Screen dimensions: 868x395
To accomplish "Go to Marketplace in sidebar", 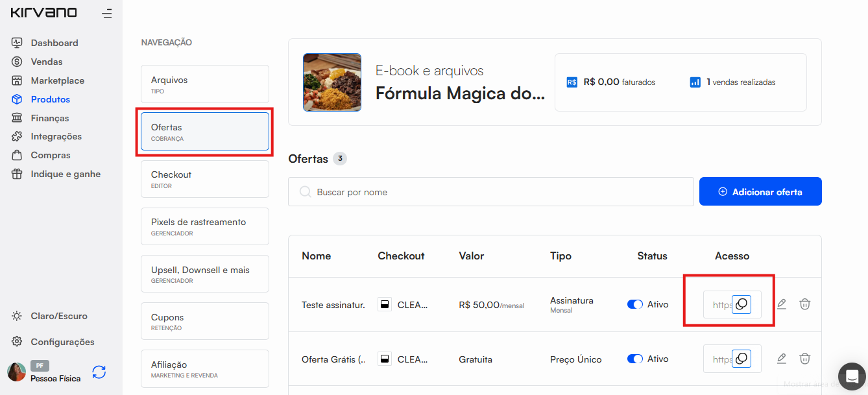I will point(57,80).
